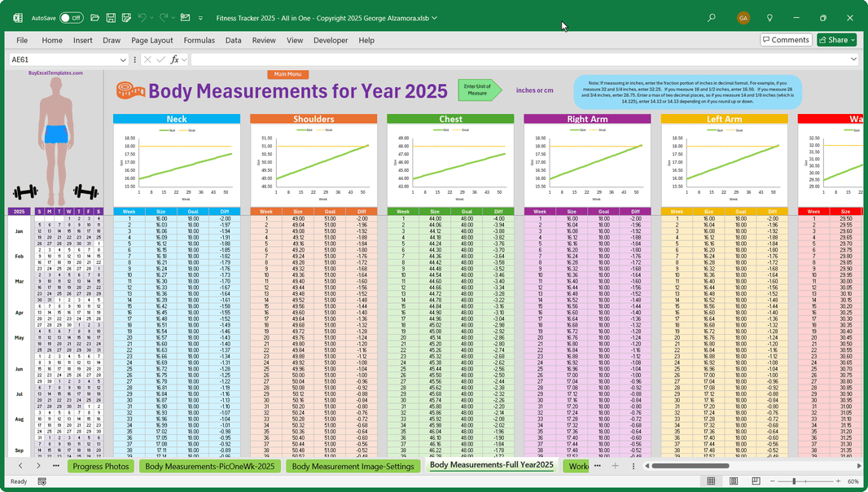This screenshot has width=868, height=492.
Task: Click the Share button
Action: click(837, 39)
